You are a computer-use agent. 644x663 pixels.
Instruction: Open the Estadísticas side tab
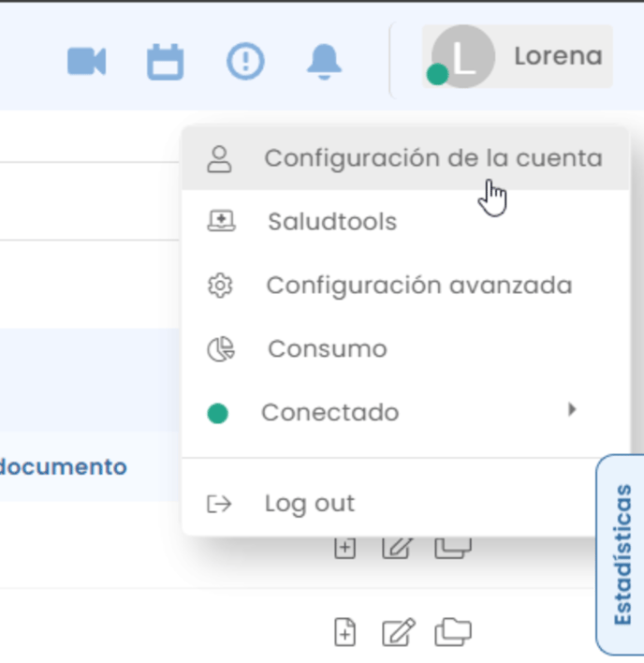coord(622,554)
